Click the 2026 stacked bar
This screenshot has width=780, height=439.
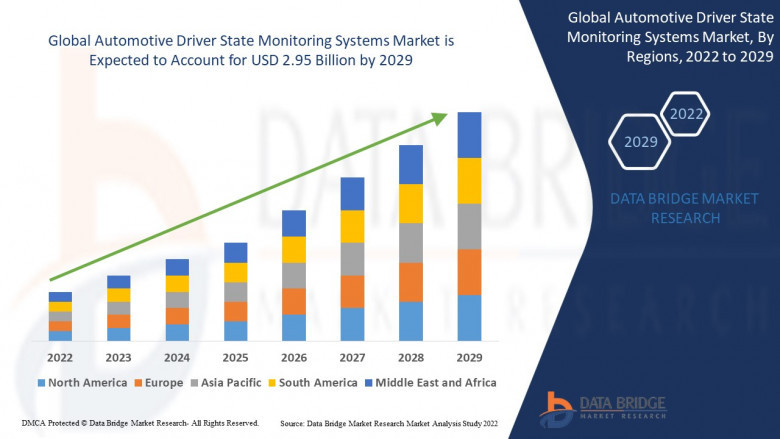pos(293,276)
